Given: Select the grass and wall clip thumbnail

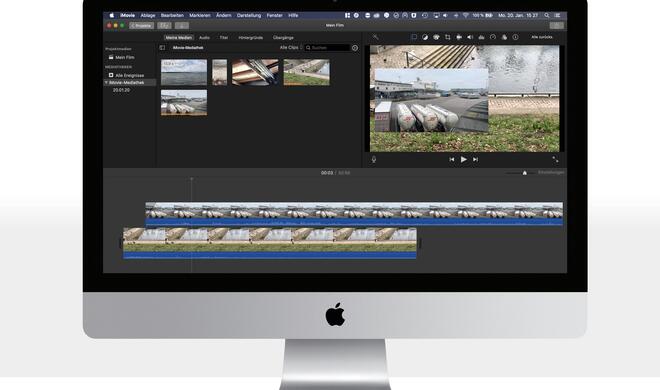Looking at the screenshot, I should point(307,72).
